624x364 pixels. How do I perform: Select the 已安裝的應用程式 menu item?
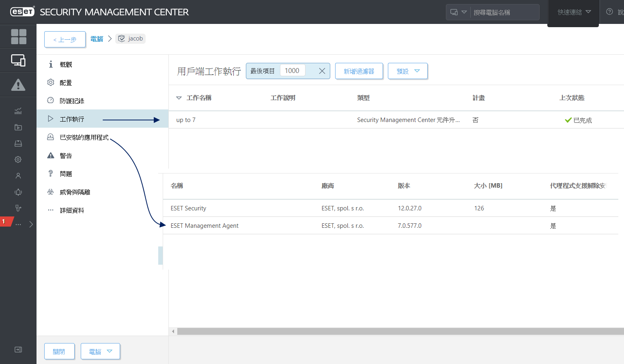point(102,137)
